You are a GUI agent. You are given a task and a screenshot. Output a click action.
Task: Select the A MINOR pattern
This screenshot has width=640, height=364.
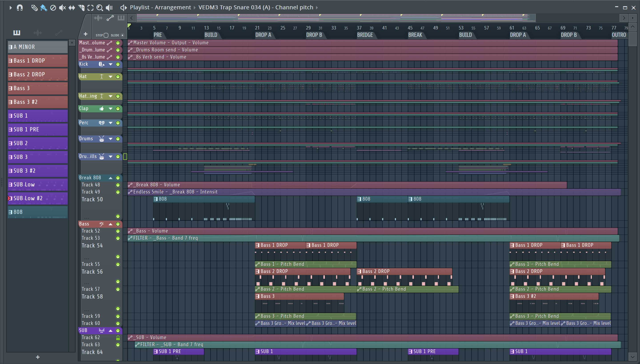click(x=38, y=47)
